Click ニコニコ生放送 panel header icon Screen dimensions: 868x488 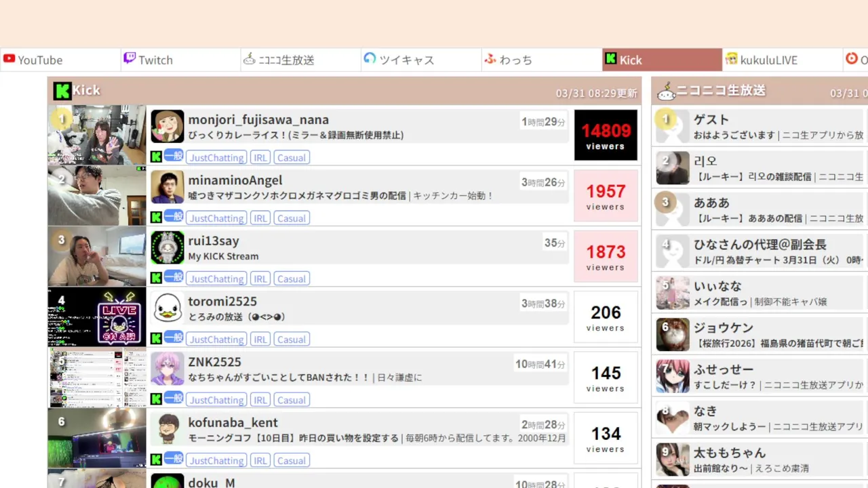(666, 91)
